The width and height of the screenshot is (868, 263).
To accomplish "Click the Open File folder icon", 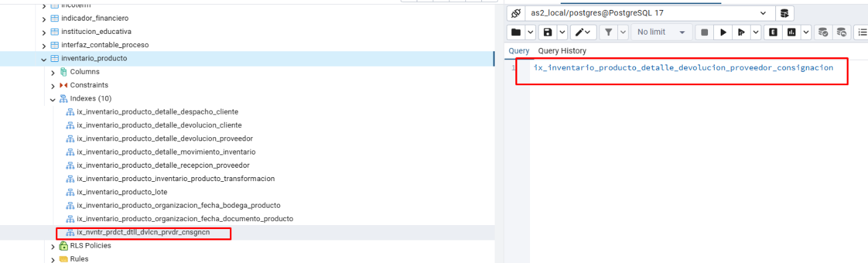I will (516, 32).
